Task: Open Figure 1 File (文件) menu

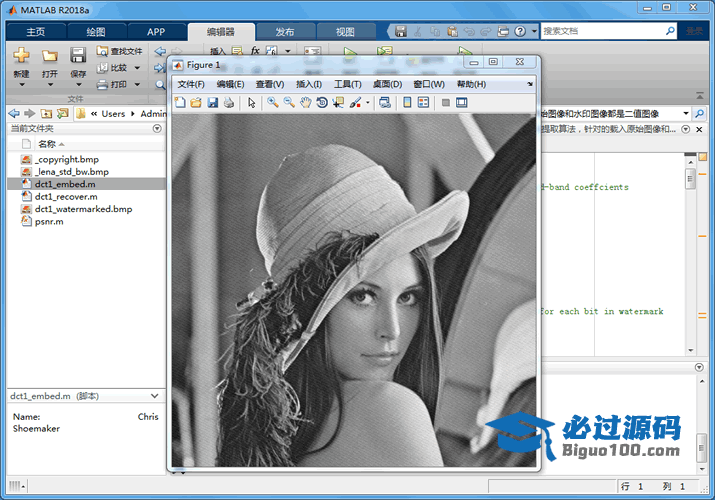Action: click(x=191, y=84)
